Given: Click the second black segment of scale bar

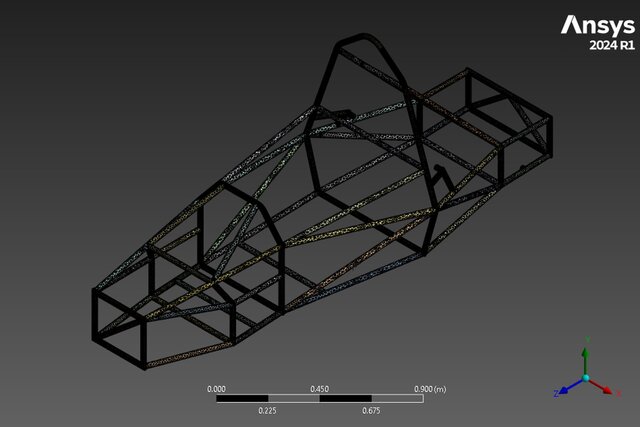Looking at the screenshot, I should coord(345,398).
